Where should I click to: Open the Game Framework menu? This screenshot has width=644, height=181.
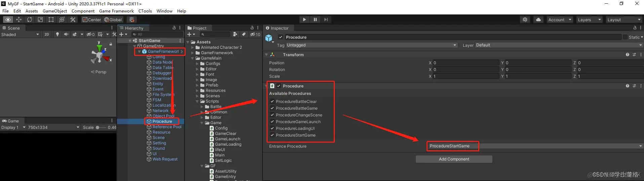(x=116, y=11)
